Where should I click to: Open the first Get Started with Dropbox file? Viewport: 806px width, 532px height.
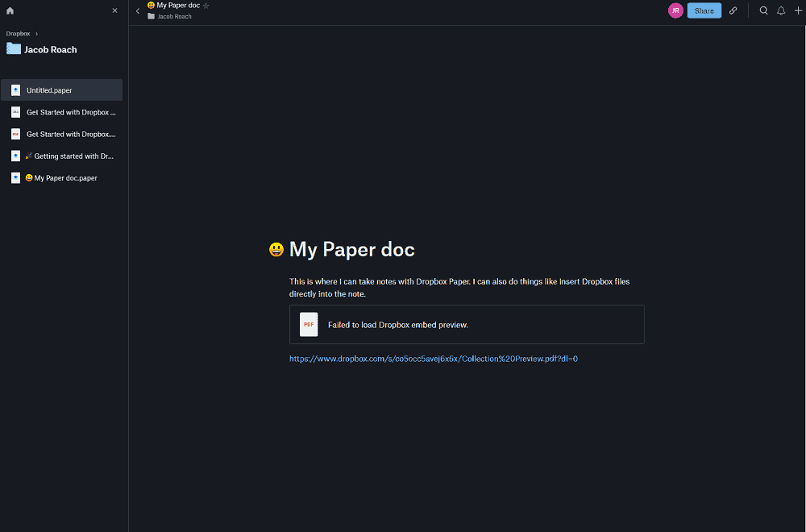(x=62, y=112)
